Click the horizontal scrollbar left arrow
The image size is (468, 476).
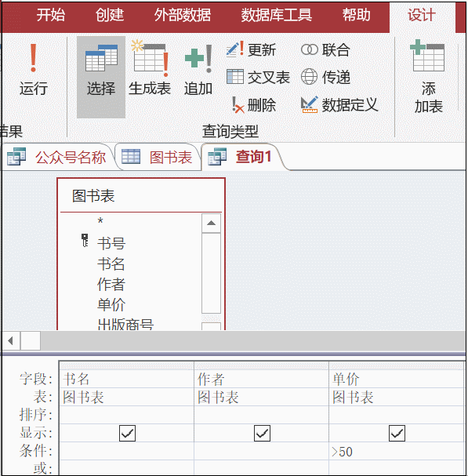[x=11, y=340]
